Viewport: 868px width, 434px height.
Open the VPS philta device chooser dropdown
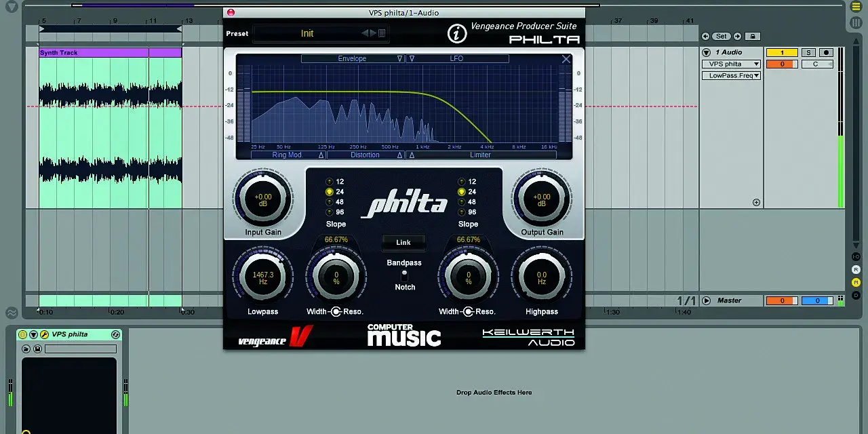(732, 64)
